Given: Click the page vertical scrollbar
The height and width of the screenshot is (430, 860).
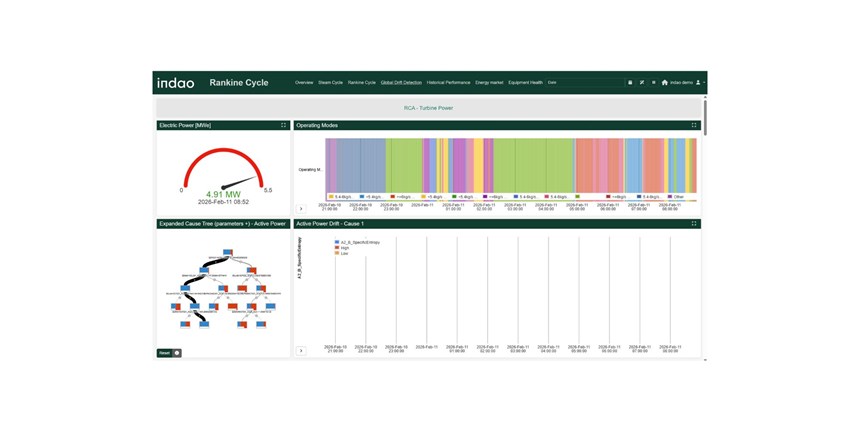Looking at the screenshot, I should click(x=705, y=116).
